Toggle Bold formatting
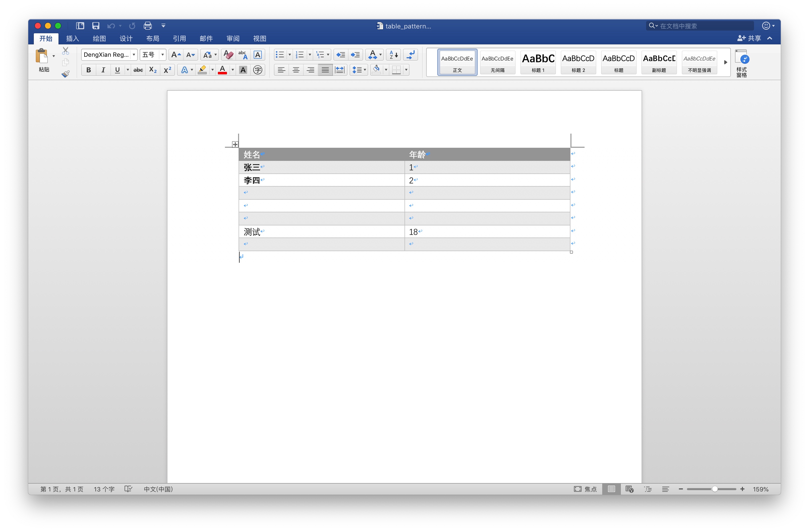This screenshot has height=532, width=809. (x=89, y=70)
